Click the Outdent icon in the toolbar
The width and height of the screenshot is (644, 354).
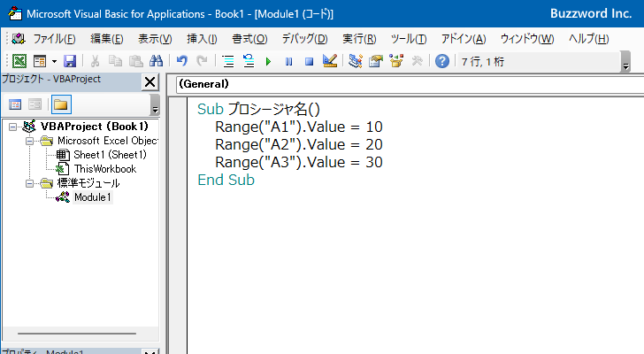click(249, 61)
